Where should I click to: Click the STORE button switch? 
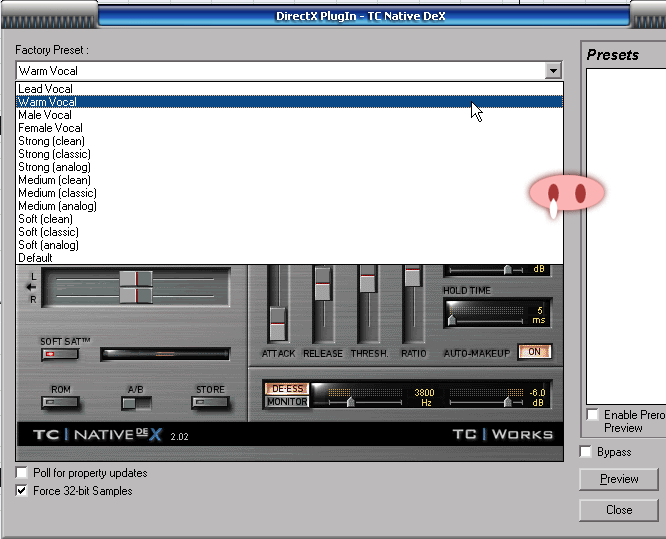(x=210, y=402)
